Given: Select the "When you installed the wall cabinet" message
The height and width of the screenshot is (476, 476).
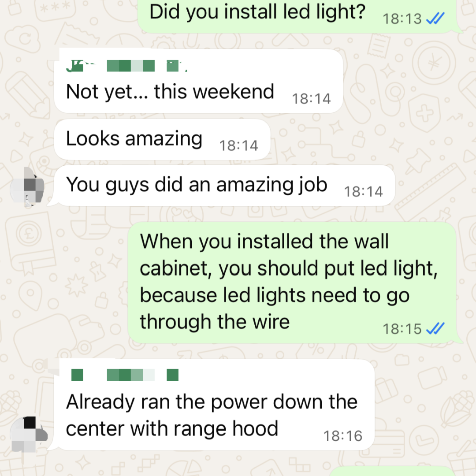Looking at the screenshot, I should tap(292, 283).
